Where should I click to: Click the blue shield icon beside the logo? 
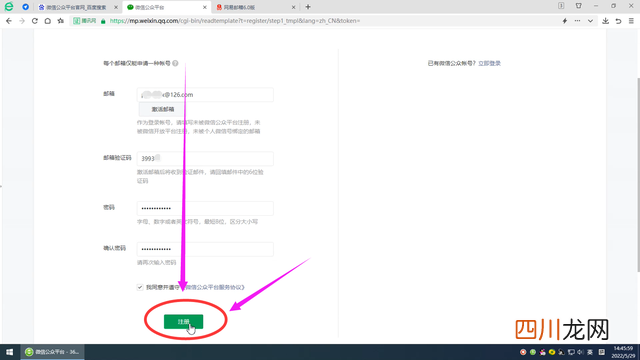click(x=25, y=7)
